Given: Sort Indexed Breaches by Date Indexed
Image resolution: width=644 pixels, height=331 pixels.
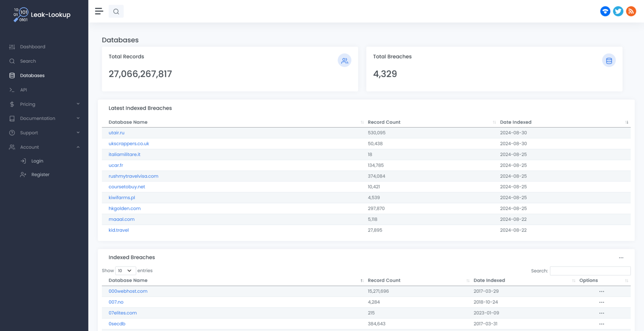Looking at the screenshot, I should [x=524, y=281].
